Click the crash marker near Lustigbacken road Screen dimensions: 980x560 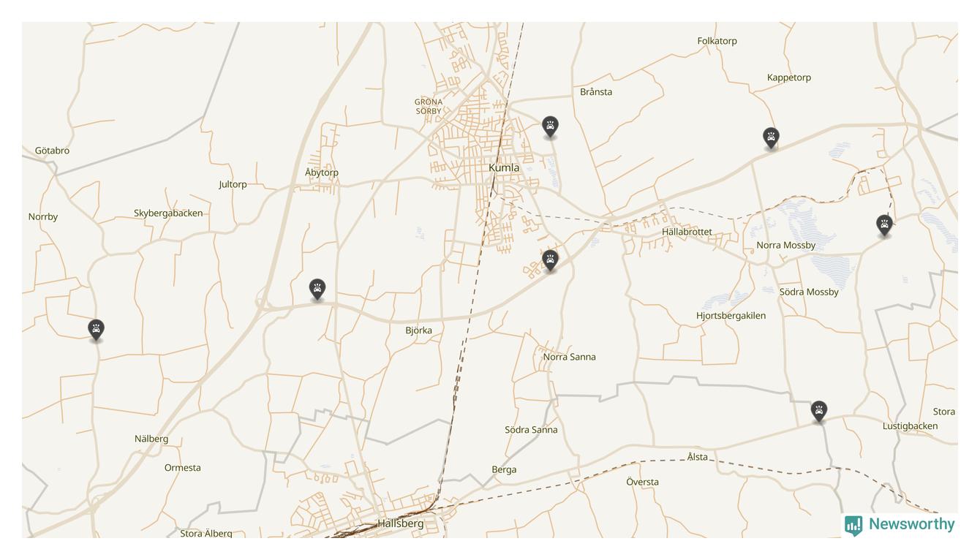point(819,411)
